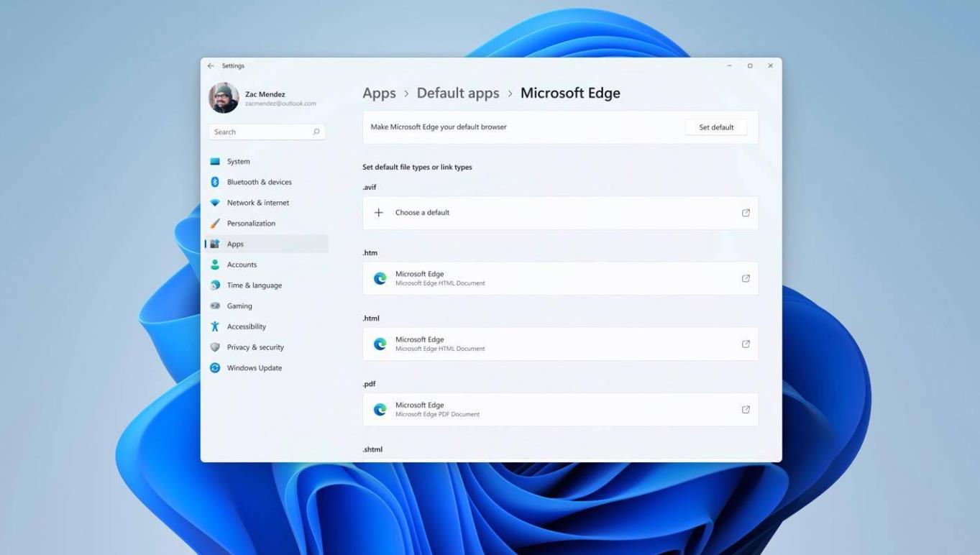The width and height of the screenshot is (980, 555).
Task: Click the Network & internet wifi icon
Action: click(215, 203)
